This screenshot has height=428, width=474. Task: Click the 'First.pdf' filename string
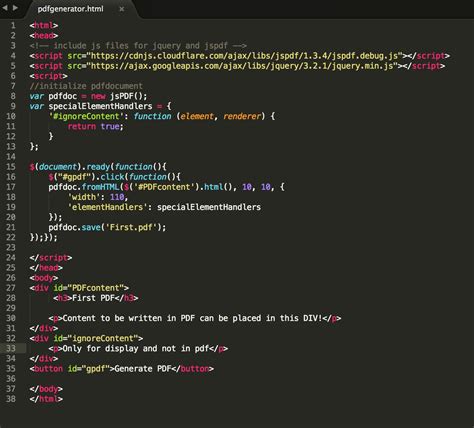point(131,227)
